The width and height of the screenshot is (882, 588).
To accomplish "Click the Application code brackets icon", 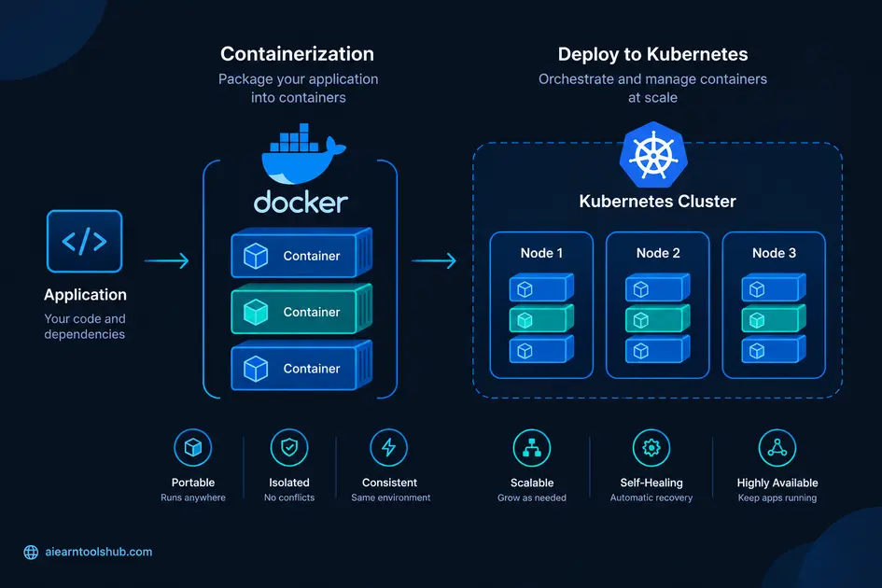I will coord(84,242).
